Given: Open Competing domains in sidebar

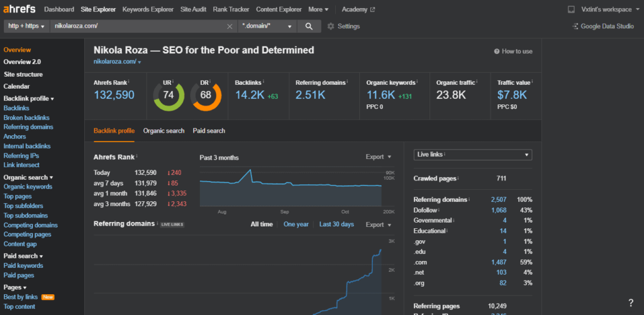Looking at the screenshot, I should tap(30, 225).
